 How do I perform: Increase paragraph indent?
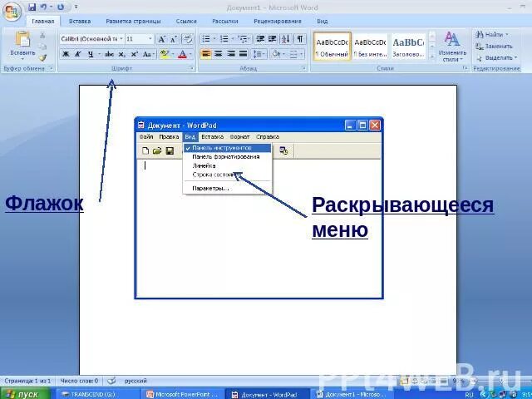coord(272,39)
